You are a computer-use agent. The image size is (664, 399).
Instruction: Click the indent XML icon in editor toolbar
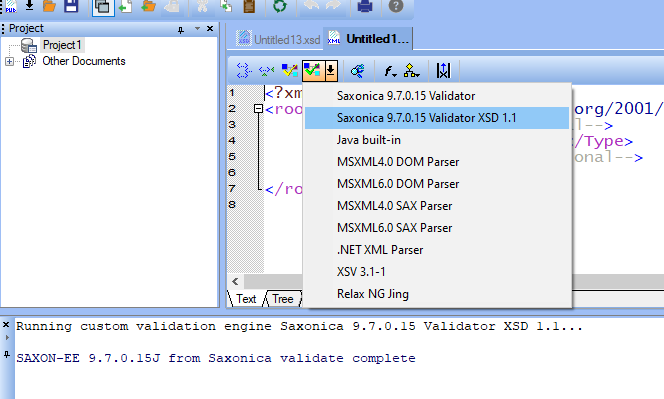(244, 70)
